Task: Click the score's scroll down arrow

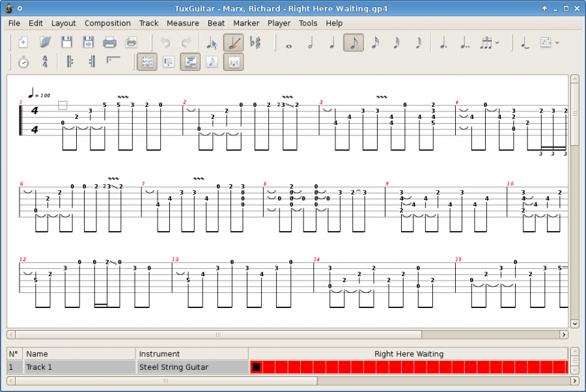Action: coord(575,324)
